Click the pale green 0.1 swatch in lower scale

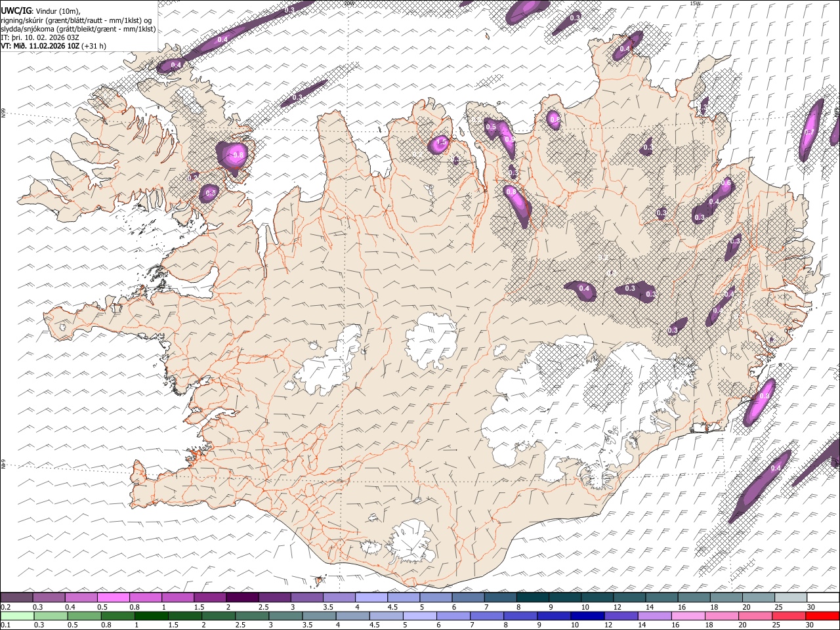tap(17, 616)
